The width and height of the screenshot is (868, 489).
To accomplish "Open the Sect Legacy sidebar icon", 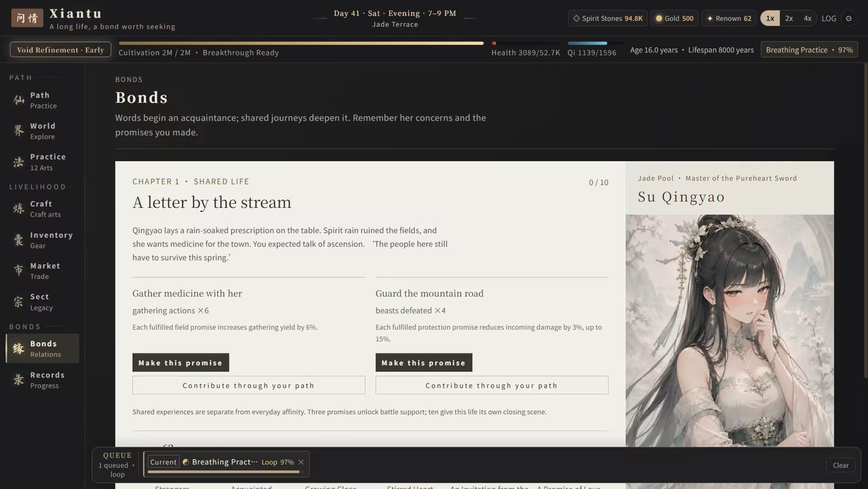I will 19,302.
